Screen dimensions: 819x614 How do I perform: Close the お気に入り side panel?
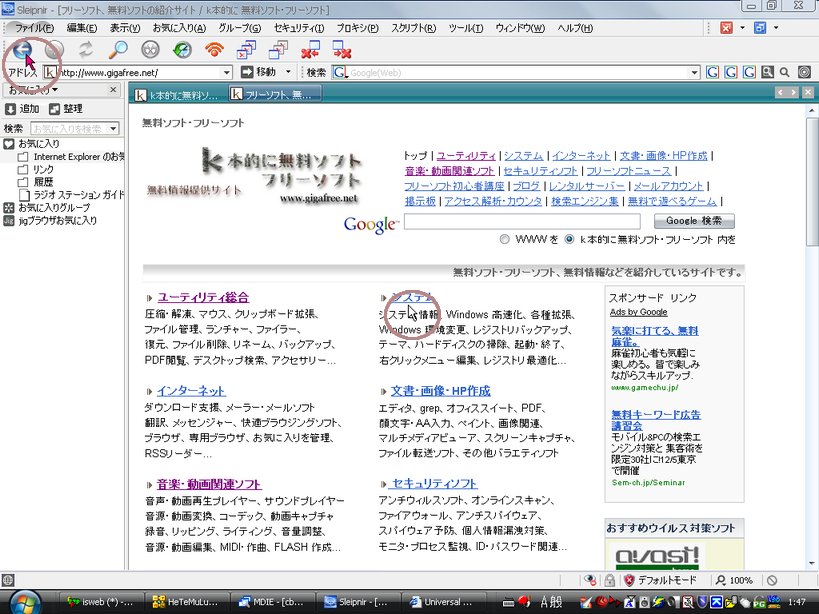pos(113,90)
